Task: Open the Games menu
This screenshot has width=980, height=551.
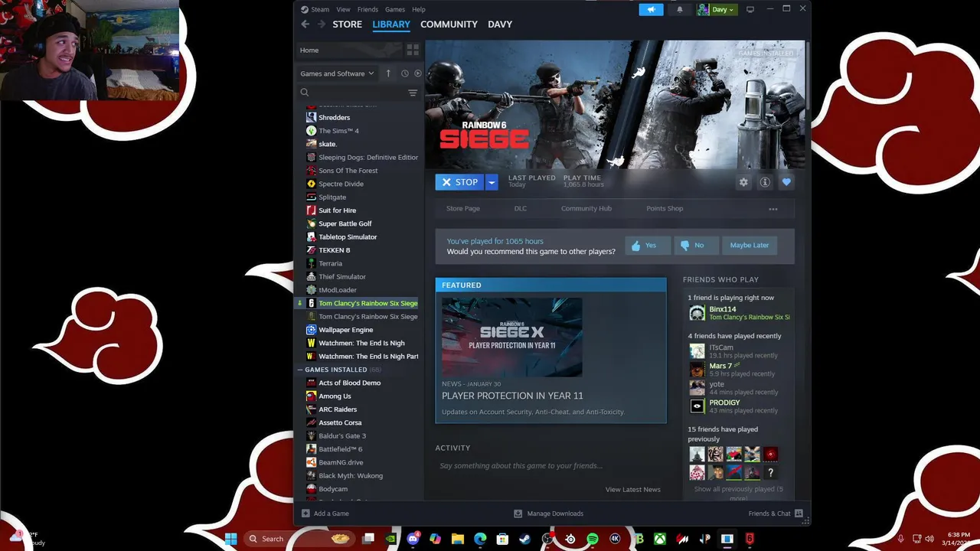Action: [x=395, y=9]
